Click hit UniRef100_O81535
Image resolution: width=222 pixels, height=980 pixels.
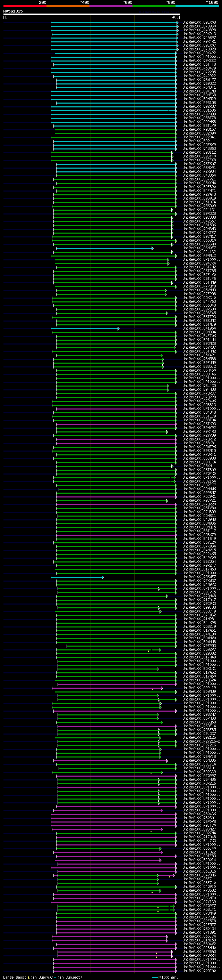(x=199, y=110)
